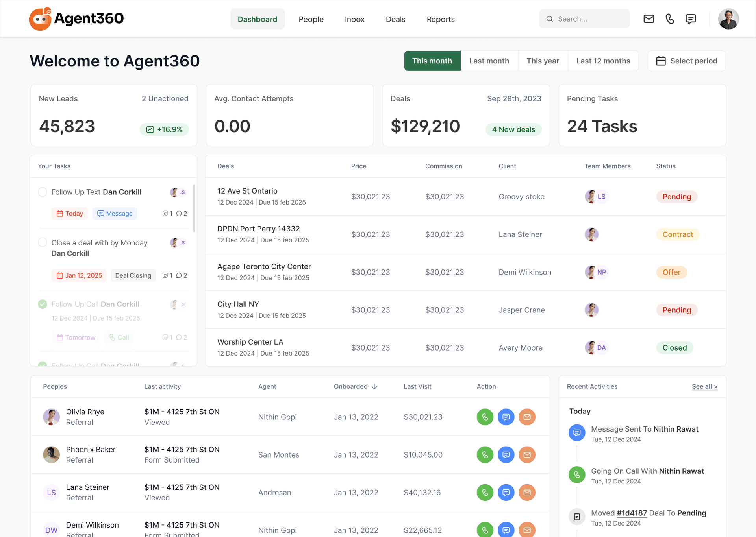This screenshot has height=537, width=756.
Task: Mark the Close a deal with by Monday task complete
Action: [43, 242]
